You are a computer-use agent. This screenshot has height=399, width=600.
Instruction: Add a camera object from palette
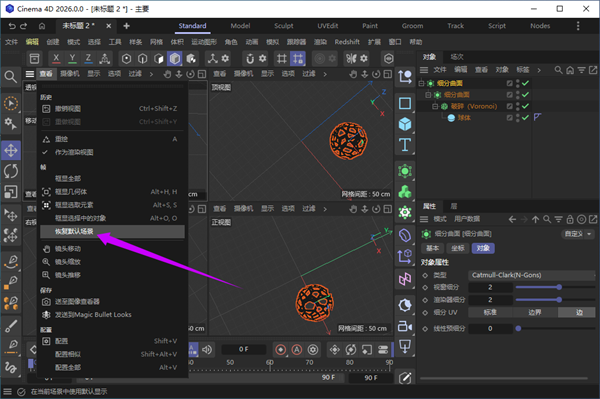click(405, 326)
